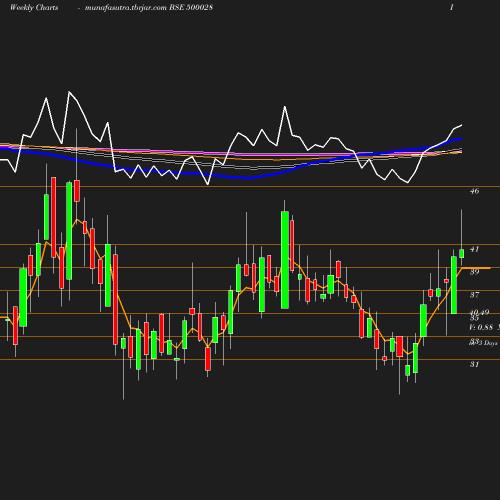The width and height of the screenshot is (500, 500).
Task: Click the price axis label 31
Action: click(475, 364)
